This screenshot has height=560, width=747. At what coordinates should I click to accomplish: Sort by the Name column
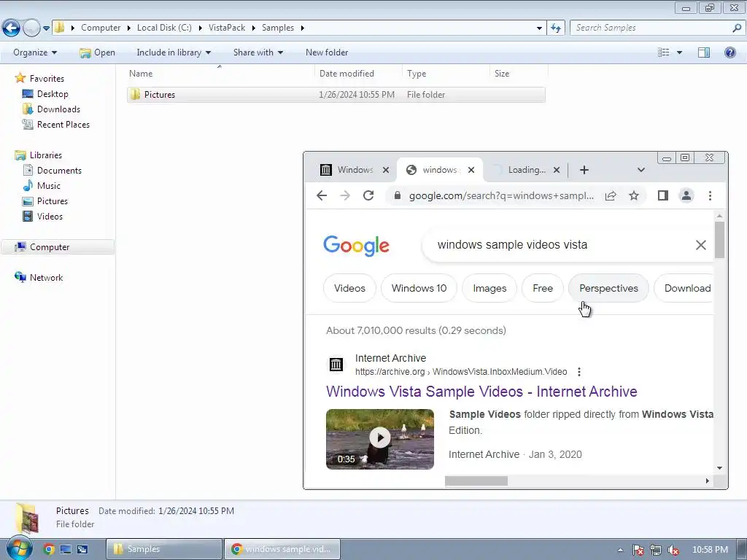pyautogui.click(x=220, y=74)
